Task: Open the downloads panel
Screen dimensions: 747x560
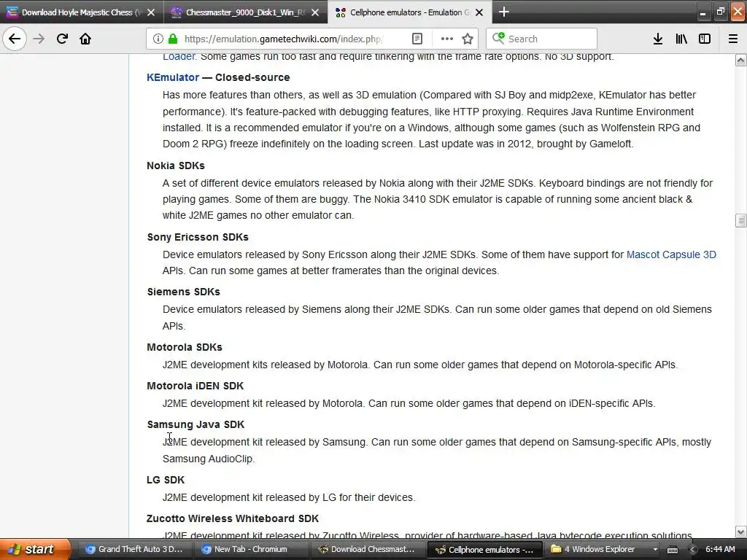Action: point(658,39)
